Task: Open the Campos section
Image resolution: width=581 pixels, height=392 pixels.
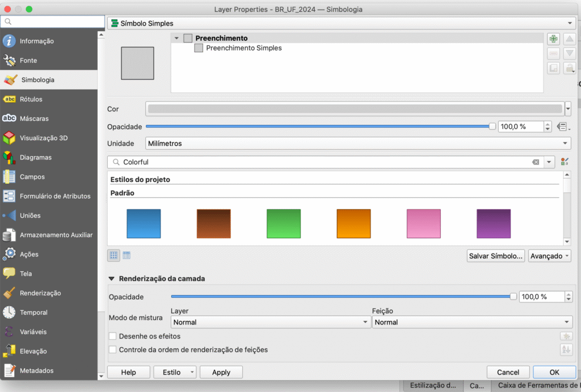Action: click(49, 177)
